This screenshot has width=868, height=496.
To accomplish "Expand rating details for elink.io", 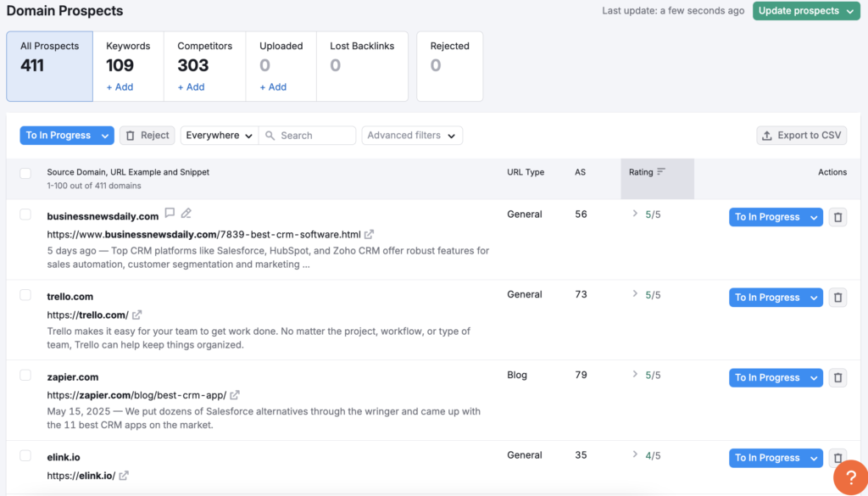I will point(635,454).
